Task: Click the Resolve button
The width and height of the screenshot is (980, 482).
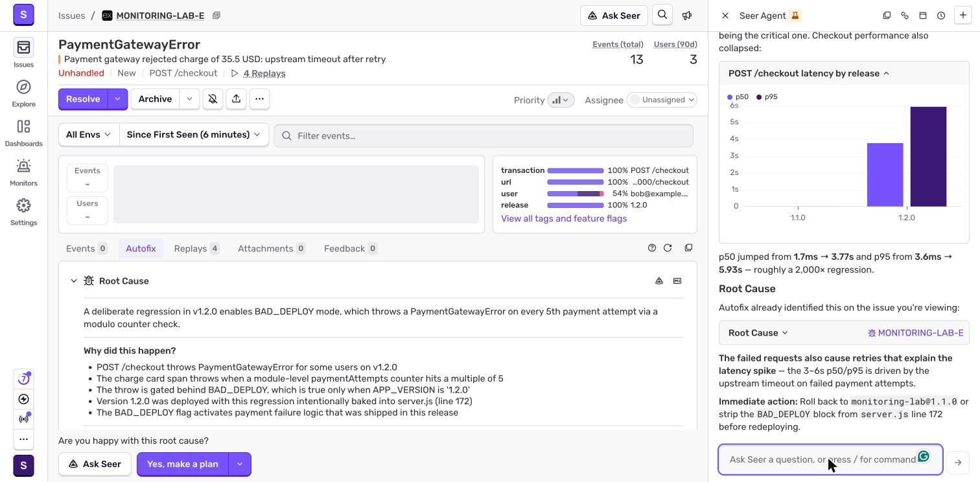Action: [x=83, y=99]
